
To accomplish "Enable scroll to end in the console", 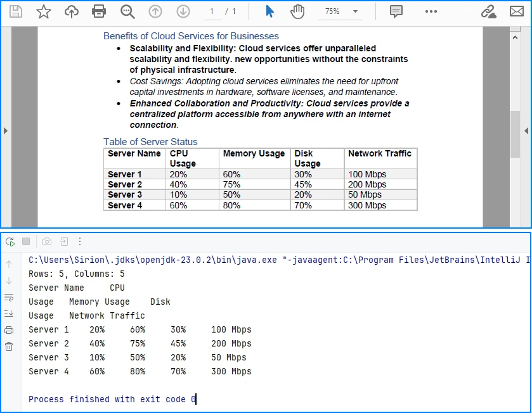I will [x=9, y=312].
